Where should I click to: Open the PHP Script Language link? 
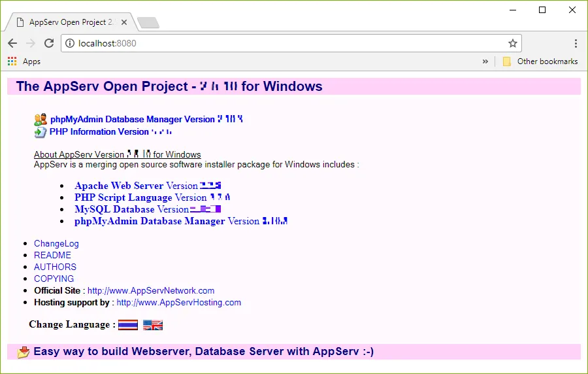[152, 197]
